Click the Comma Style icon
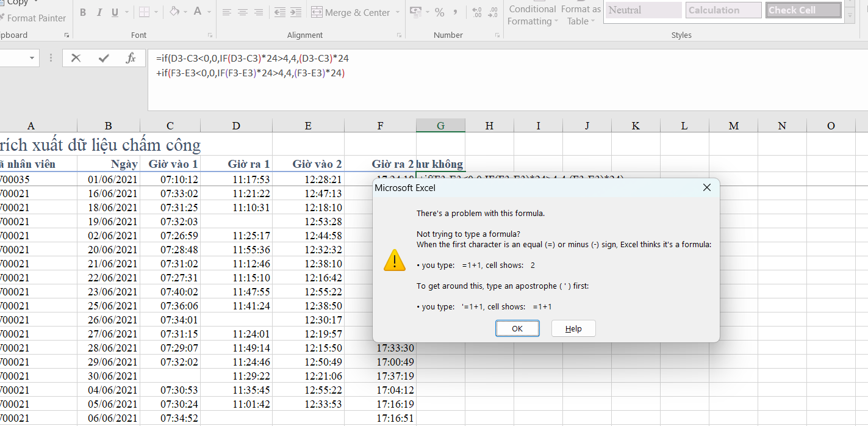The height and width of the screenshot is (426, 868). 456,12
